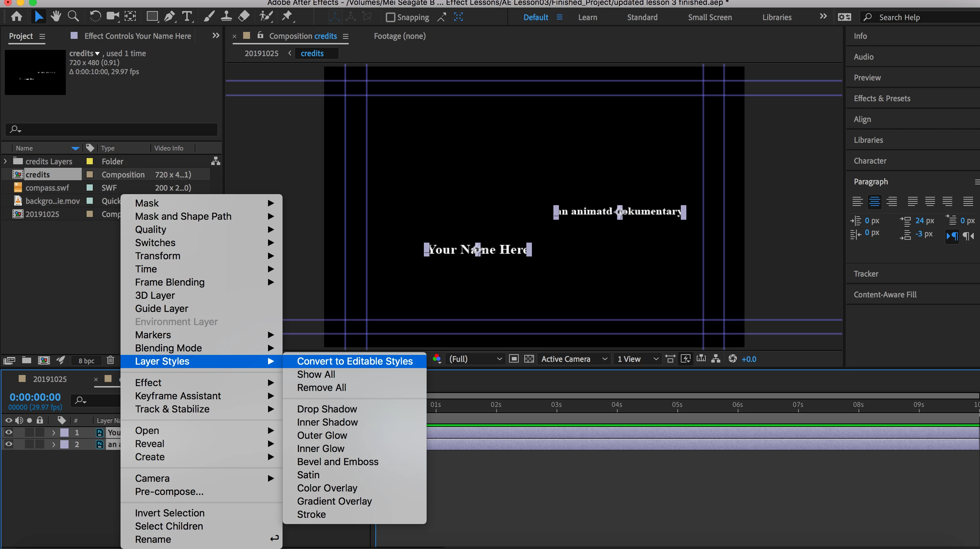Select the Hand tool
Viewport: 980px width, 549px height.
point(56,16)
